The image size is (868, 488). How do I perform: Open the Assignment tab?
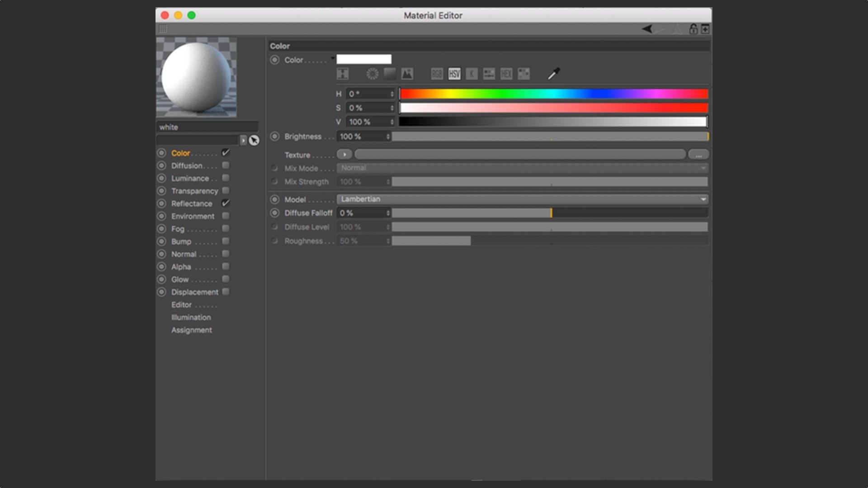191,330
